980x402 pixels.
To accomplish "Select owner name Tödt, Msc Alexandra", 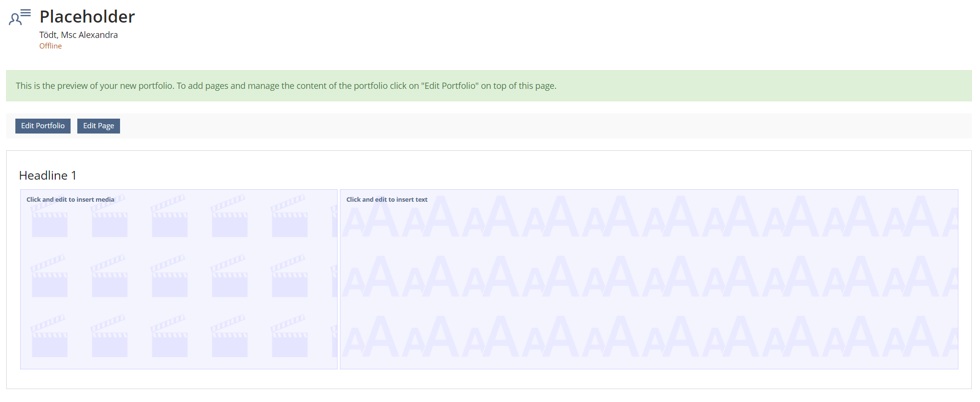I will tap(78, 35).
